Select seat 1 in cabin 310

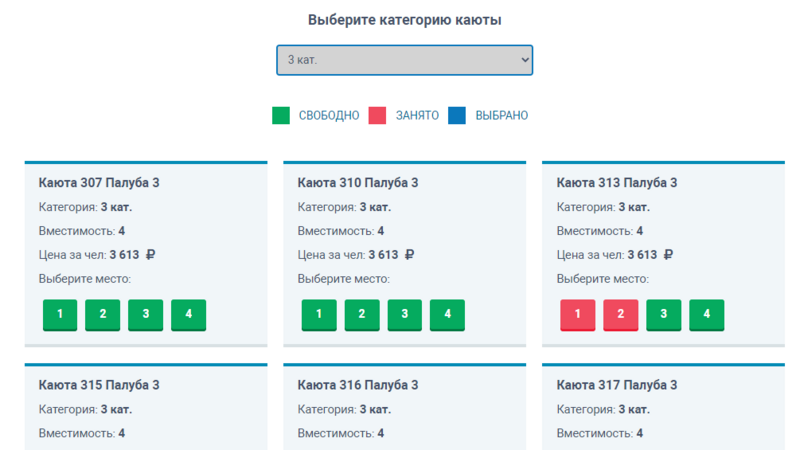tap(319, 315)
